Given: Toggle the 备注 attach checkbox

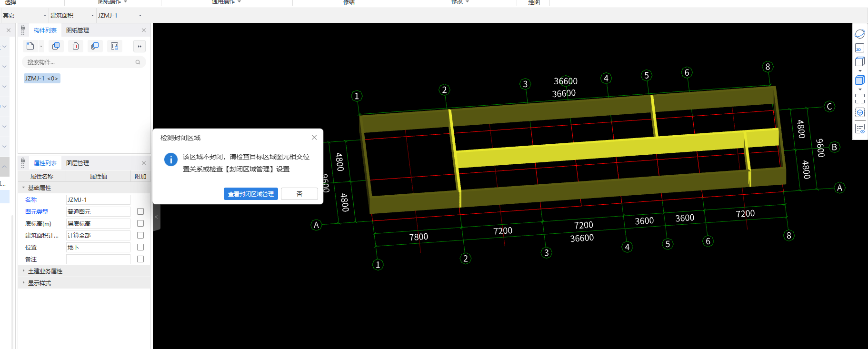Looking at the screenshot, I should click(x=140, y=259).
